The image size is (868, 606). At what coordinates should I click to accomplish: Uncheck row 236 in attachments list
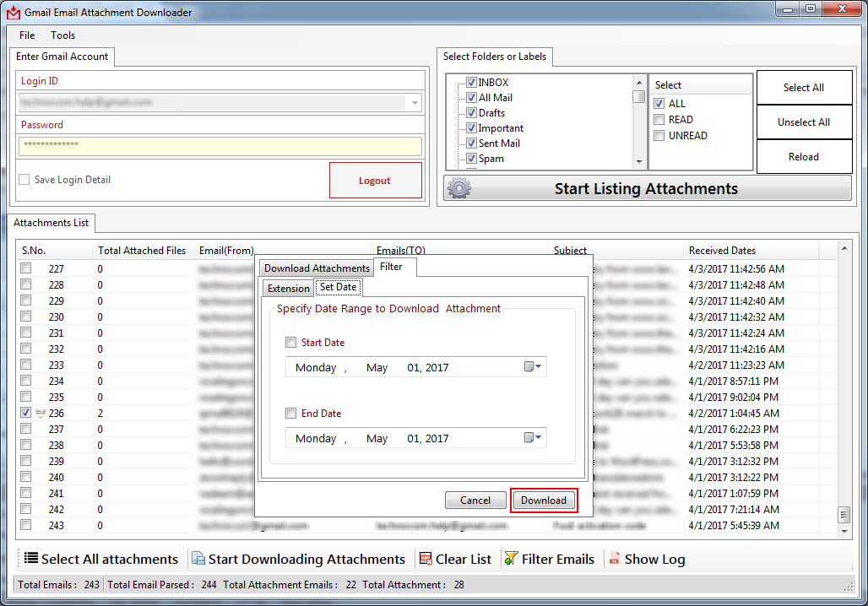26,413
